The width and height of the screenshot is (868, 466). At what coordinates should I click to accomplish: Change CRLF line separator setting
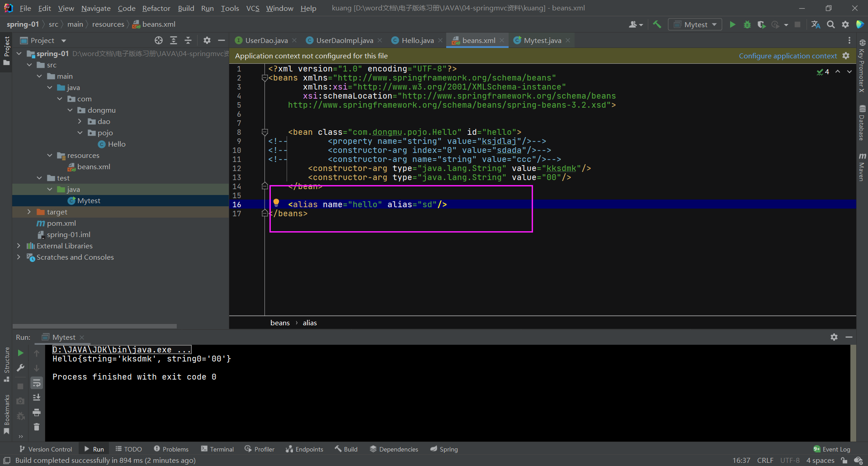765,461
